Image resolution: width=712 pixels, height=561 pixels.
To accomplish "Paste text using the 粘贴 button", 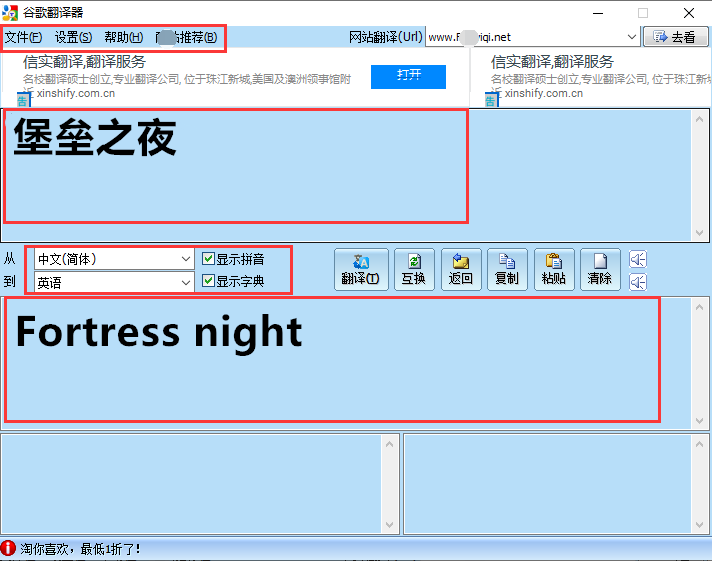I will point(554,269).
